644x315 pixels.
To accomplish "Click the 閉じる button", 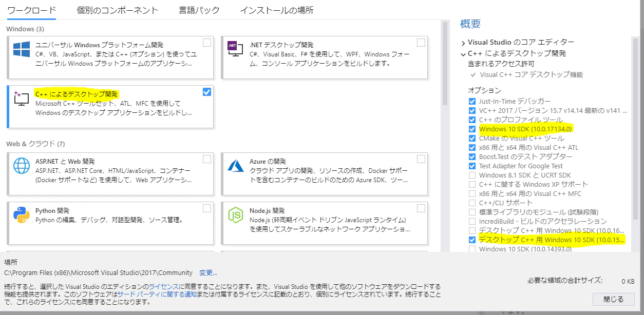I will point(613,299).
